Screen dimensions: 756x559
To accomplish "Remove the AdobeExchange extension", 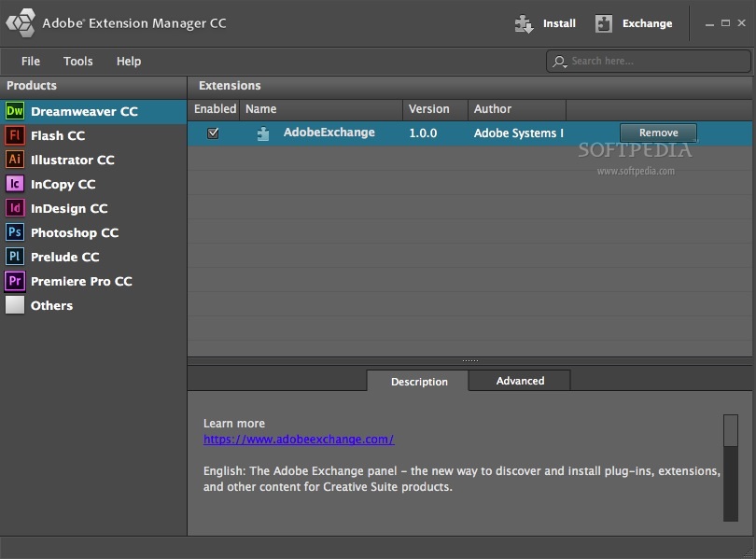I will (x=658, y=133).
